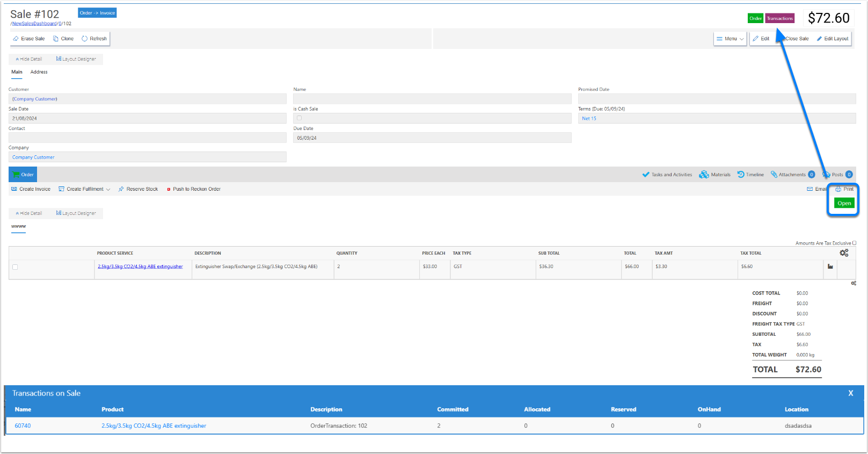Image resolution: width=868 pixels, height=454 pixels.
Task: Click the grid settings gears icon
Action: click(x=844, y=253)
